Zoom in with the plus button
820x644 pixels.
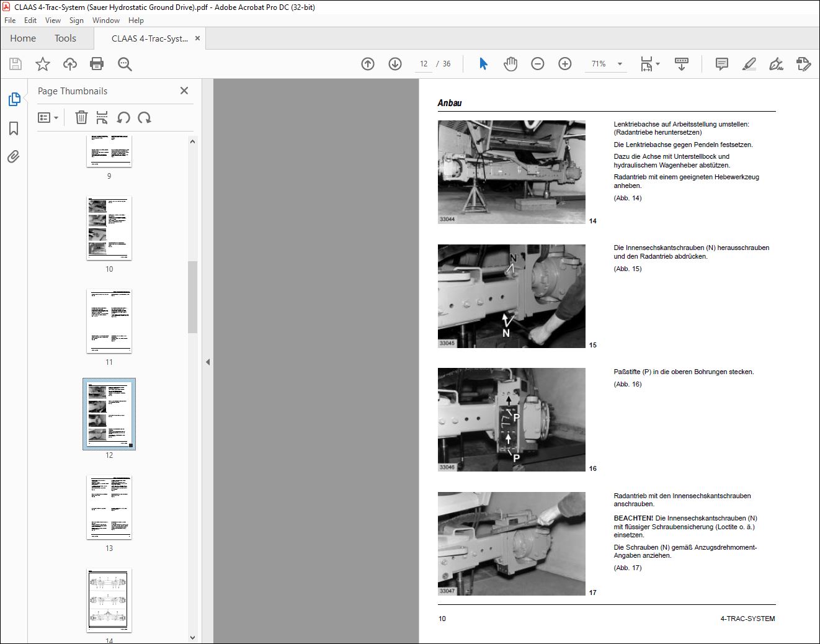(565, 64)
